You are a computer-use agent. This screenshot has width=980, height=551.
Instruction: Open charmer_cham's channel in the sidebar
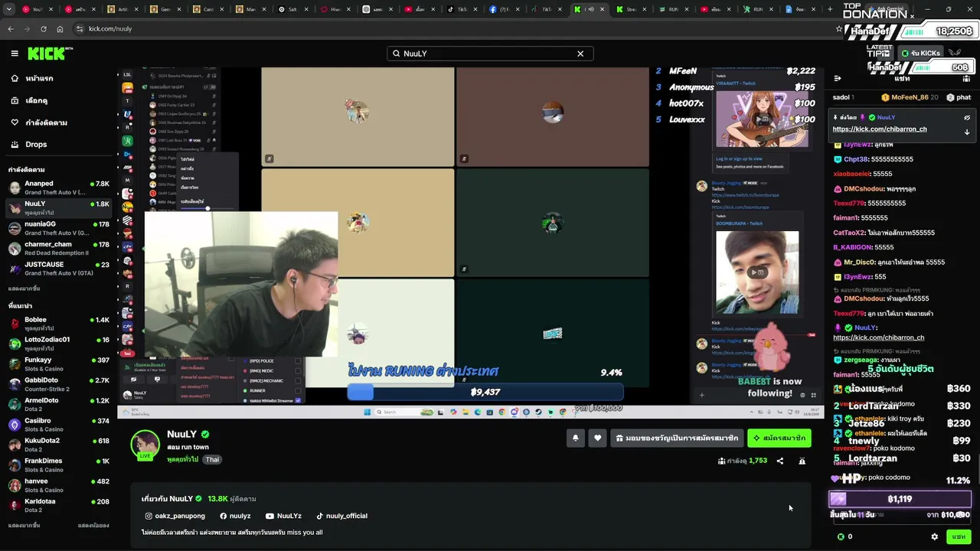59,249
